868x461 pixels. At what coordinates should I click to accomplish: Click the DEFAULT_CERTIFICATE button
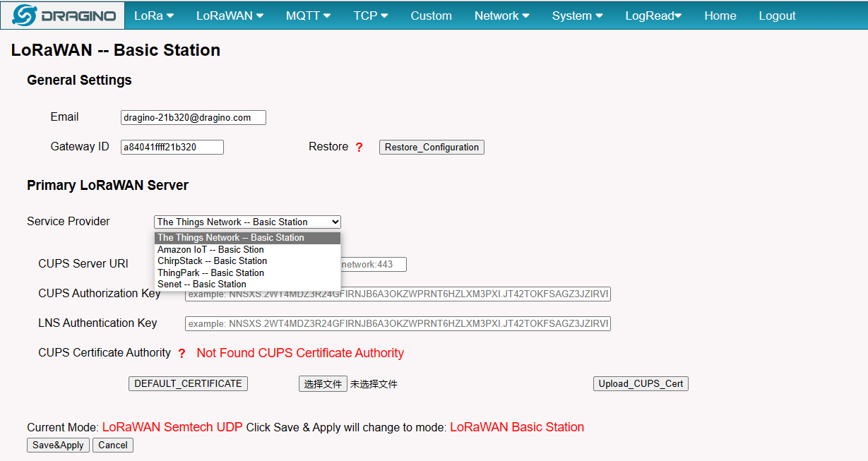188,383
